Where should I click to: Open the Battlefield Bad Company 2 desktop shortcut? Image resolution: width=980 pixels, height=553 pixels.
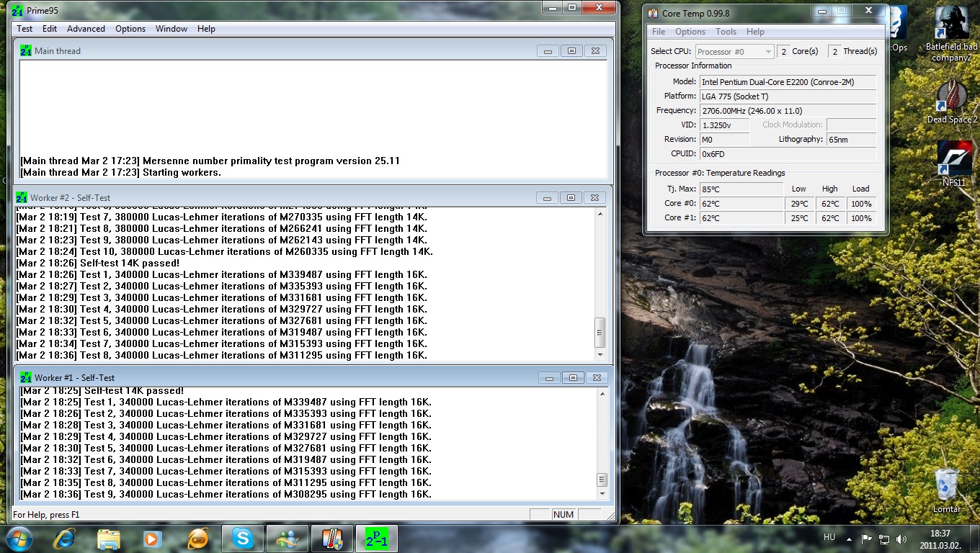click(x=952, y=32)
